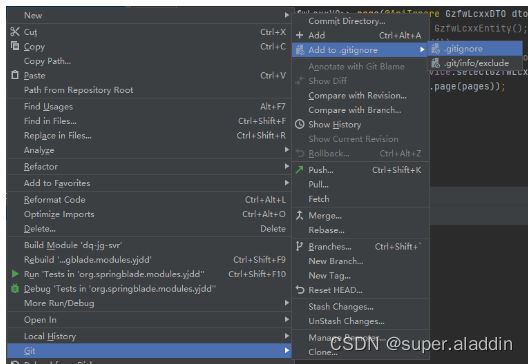Expand the Local History submenu arrow
The width and height of the screenshot is (528, 364).
[287, 336]
